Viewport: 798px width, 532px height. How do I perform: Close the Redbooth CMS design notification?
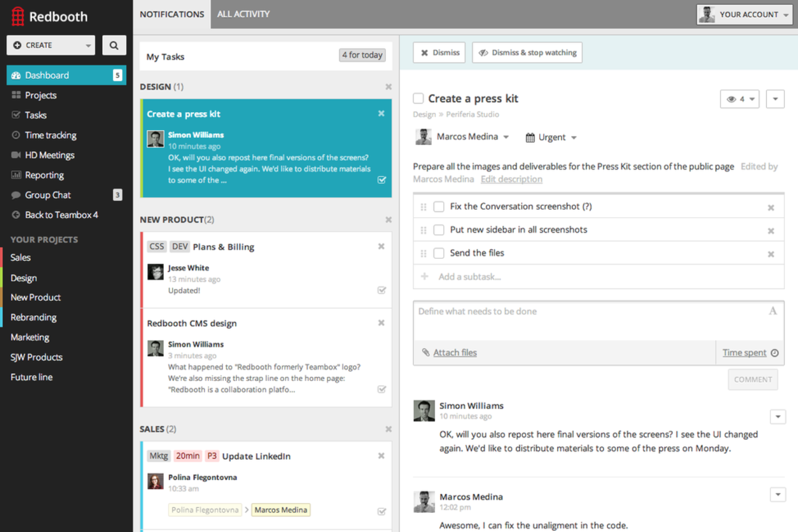click(x=381, y=323)
